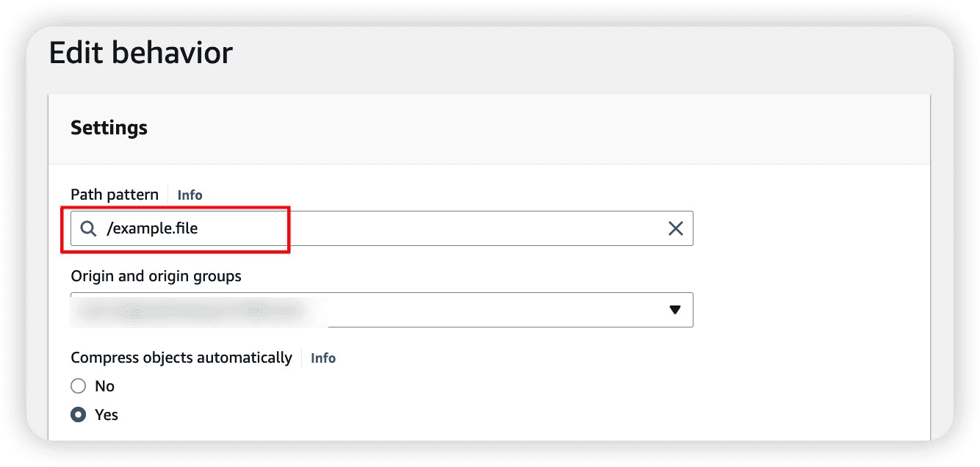Click the /example.file text in the field
Screen dimensions: 980x467
(x=152, y=228)
